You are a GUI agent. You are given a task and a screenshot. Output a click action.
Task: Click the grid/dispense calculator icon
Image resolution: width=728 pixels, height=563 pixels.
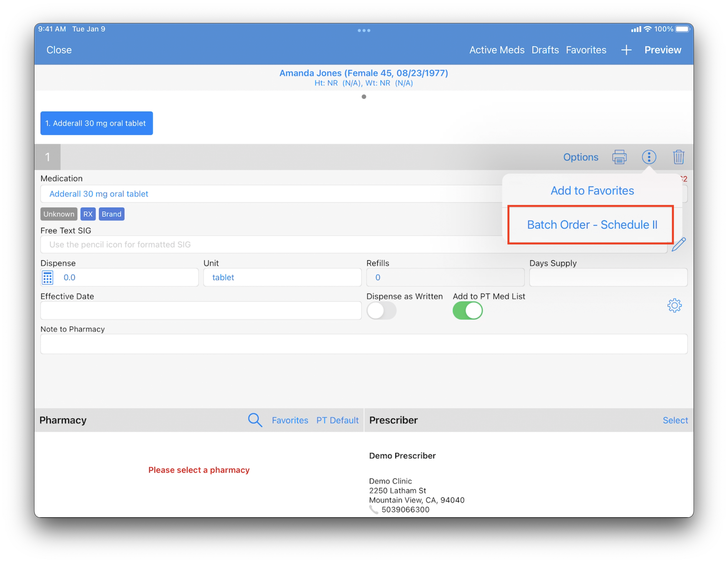point(47,277)
